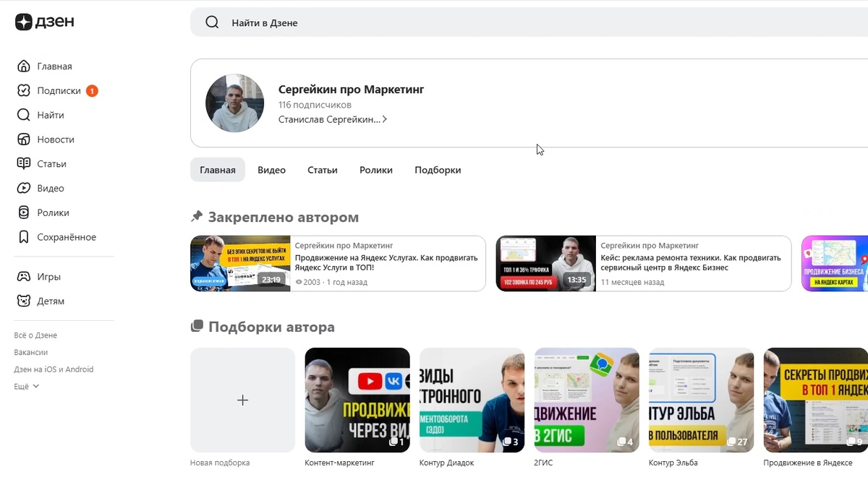This screenshot has height=477, width=868.
Task: Open the Контент-маркетинг collection thumbnail
Action: pos(357,400)
